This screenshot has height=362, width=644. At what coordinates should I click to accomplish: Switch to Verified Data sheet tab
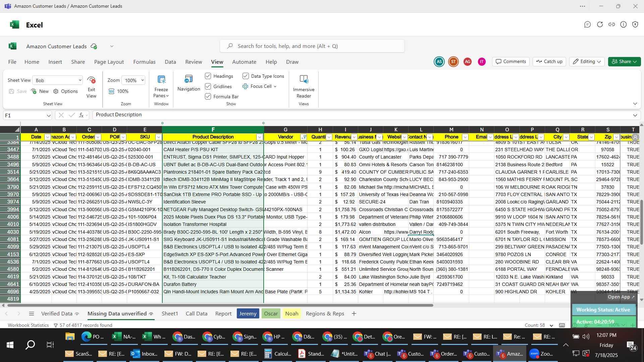57,313
